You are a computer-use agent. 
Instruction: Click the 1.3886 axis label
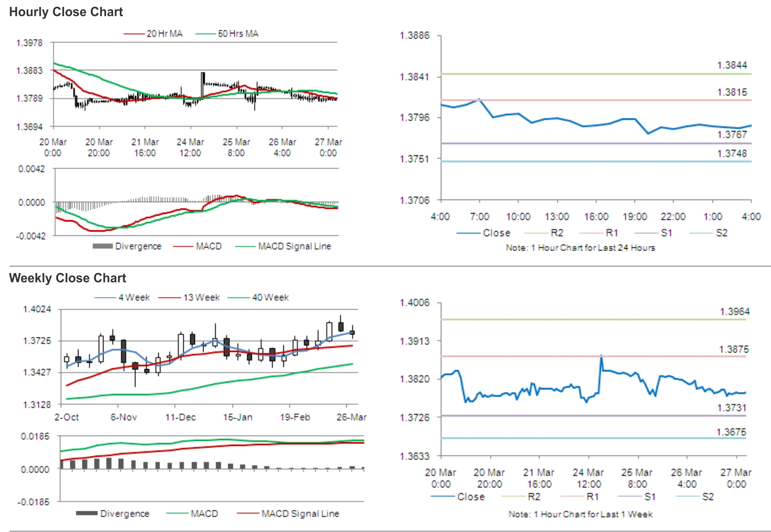[415, 35]
